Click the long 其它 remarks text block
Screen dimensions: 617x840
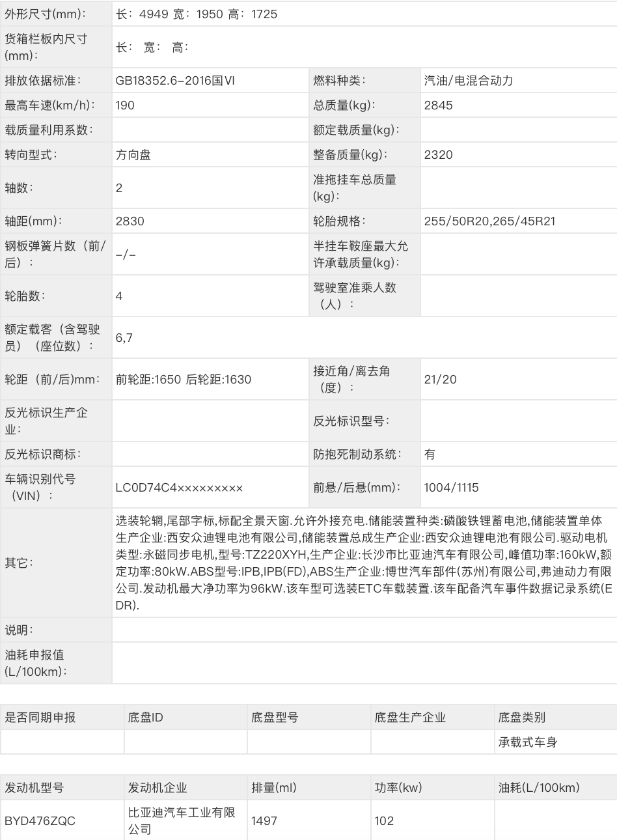coord(362,561)
